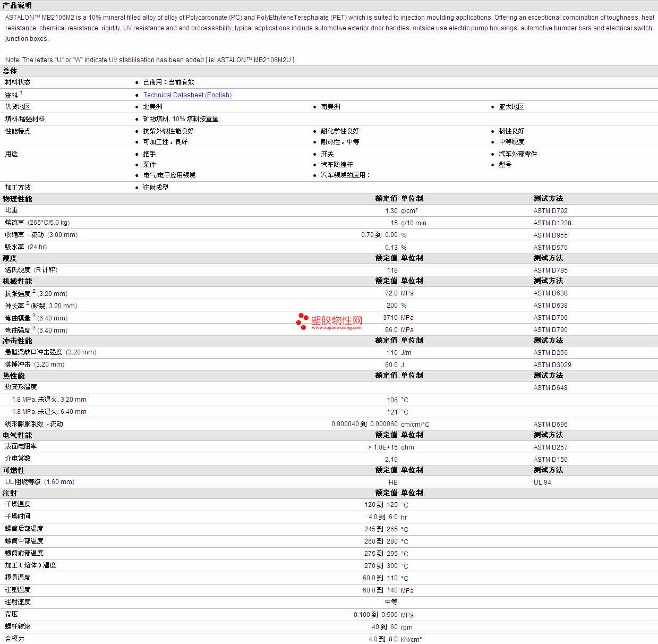Click the 注射 section header
The height and width of the screenshot is (644, 658).
coord(10,493)
